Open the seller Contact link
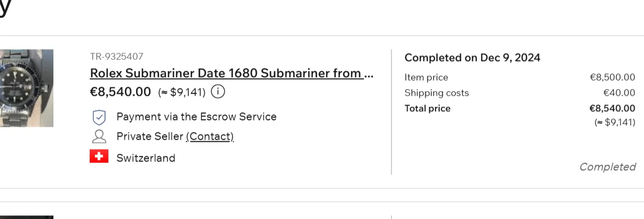 click(x=209, y=136)
